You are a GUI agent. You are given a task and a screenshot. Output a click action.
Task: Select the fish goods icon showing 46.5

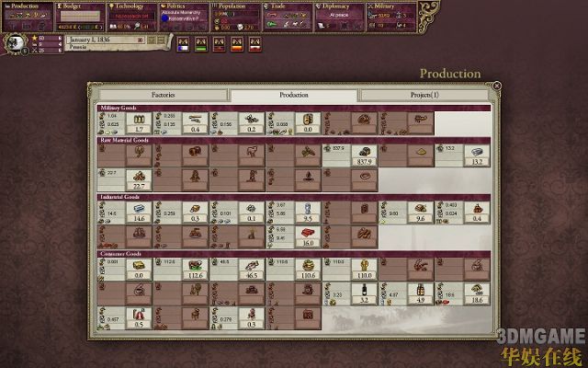[x=251, y=266]
